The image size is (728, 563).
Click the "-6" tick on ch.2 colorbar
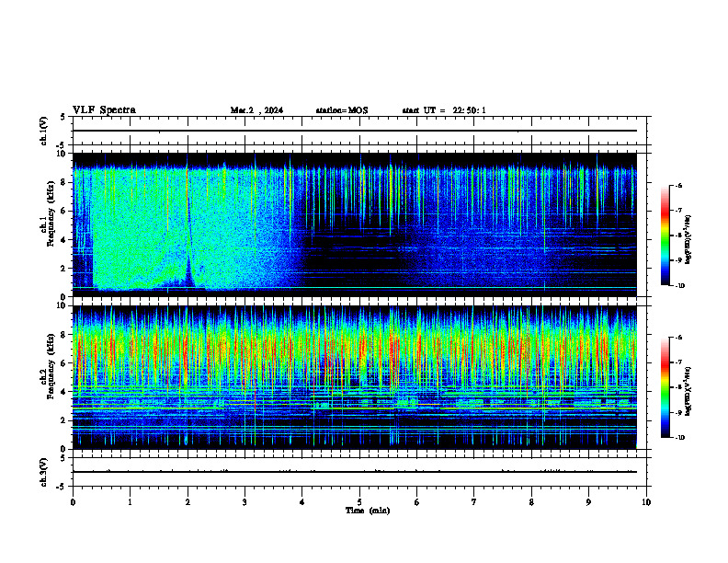tap(678, 338)
